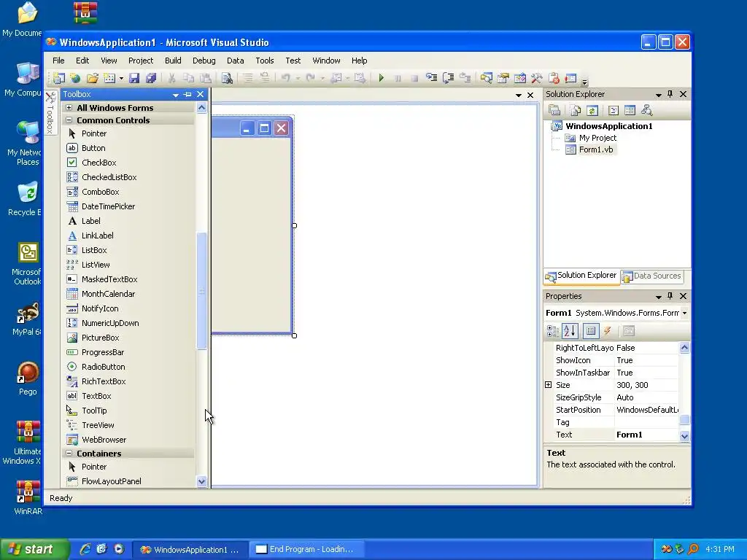Open the Project menu

click(141, 61)
